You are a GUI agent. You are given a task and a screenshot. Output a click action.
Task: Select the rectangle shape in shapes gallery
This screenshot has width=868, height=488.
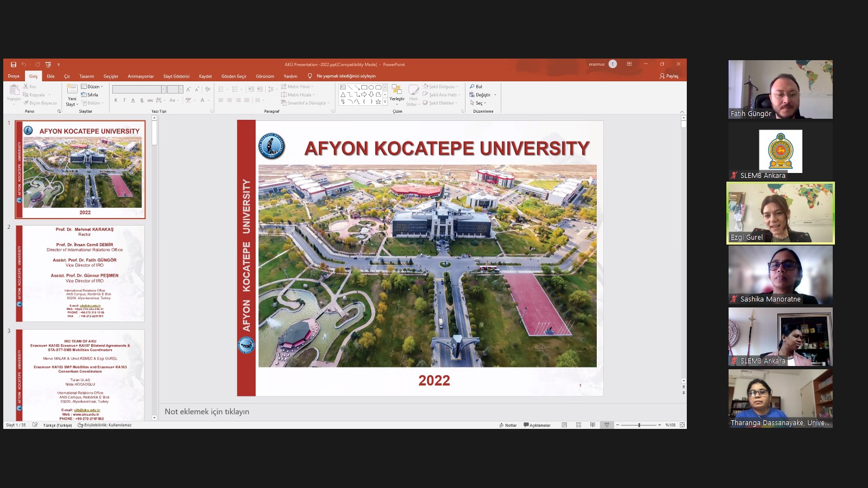tap(364, 87)
